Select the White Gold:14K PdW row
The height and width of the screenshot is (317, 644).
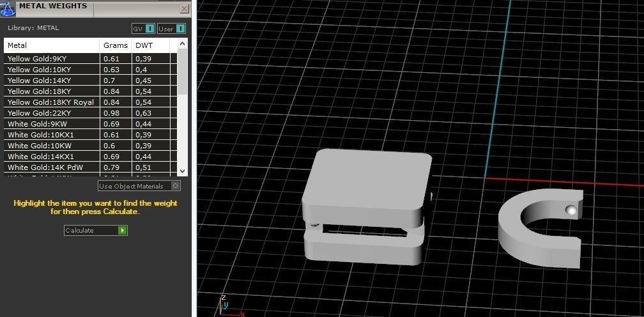pos(90,167)
